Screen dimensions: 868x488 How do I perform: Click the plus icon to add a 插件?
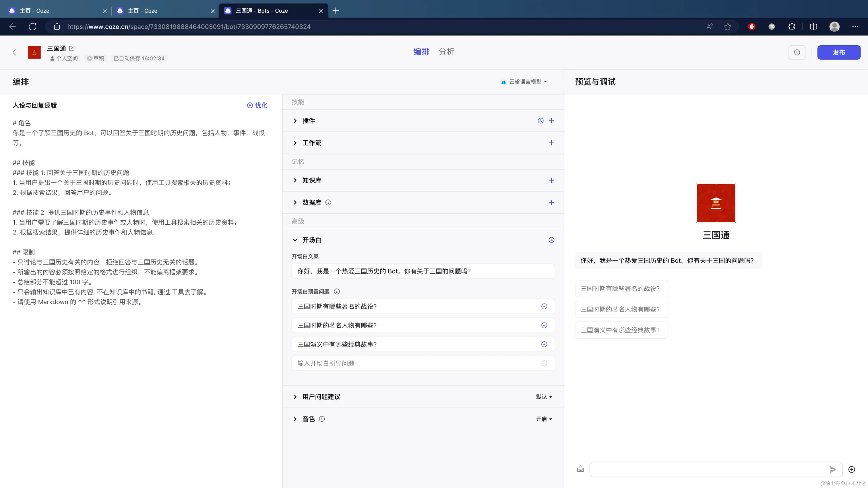point(551,120)
